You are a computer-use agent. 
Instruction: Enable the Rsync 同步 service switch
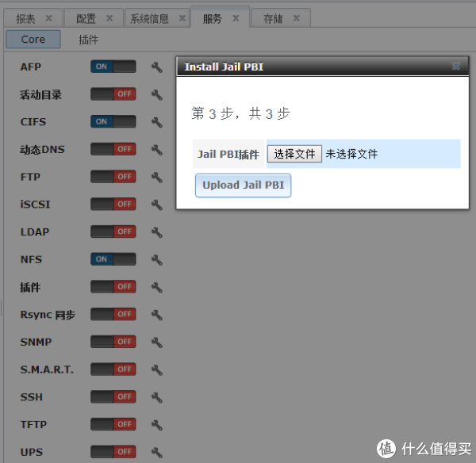[x=113, y=314]
